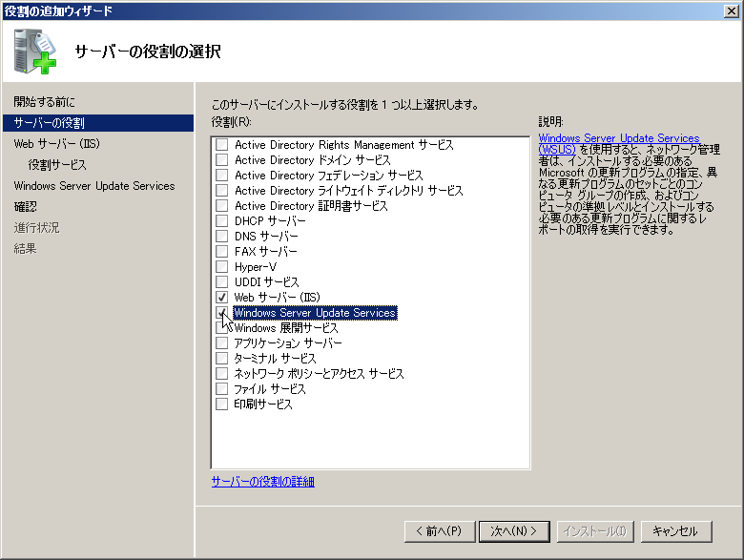Select the DNS サーバー role label
This screenshot has height=560, width=744.
point(266,237)
